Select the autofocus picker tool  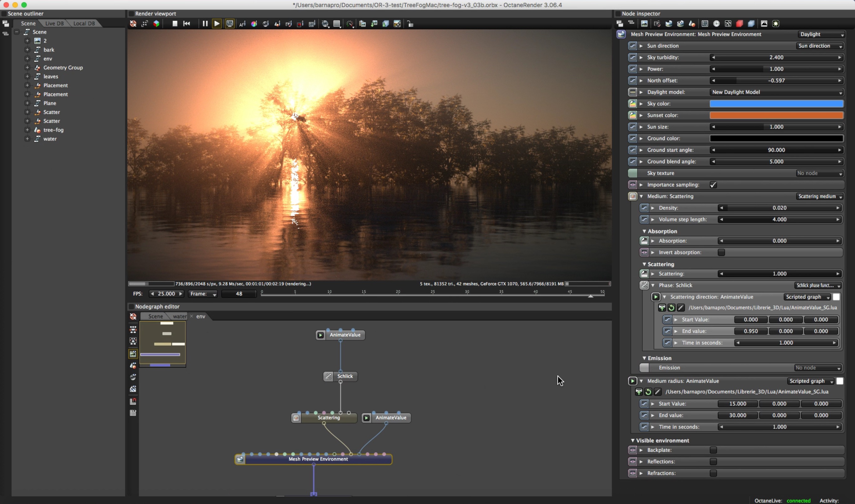click(x=242, y=24)
